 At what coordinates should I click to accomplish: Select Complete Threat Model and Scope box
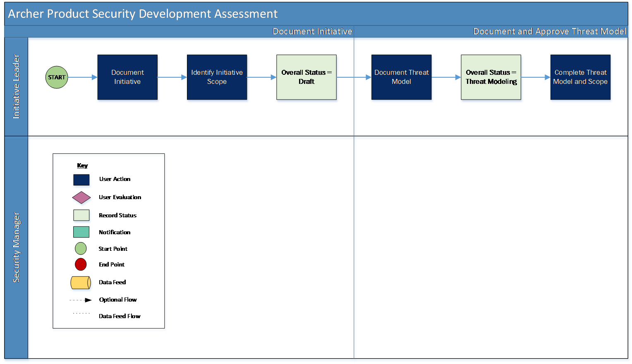580,77
